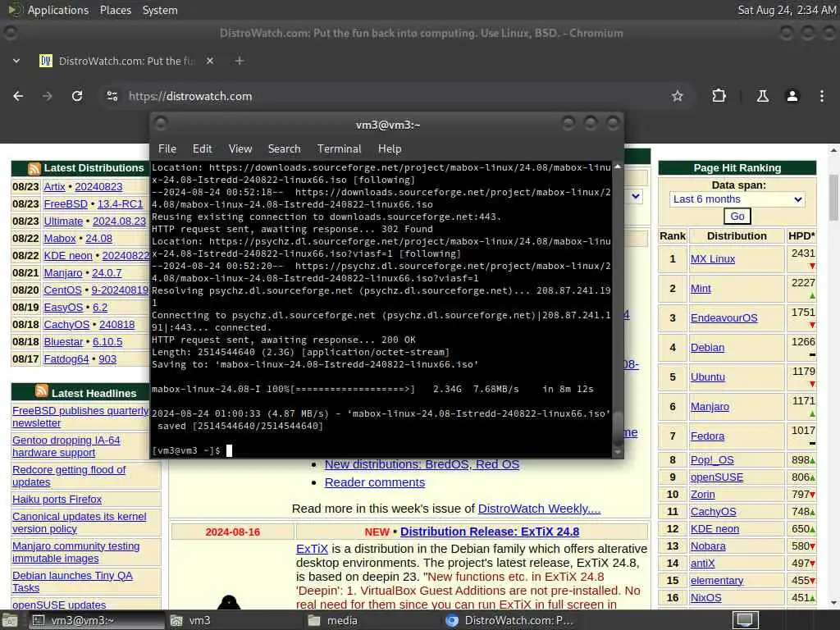Open the Debian ranking link
Image resolution: width=840 pixels, height=630 pixels.
tap(707, 348)
